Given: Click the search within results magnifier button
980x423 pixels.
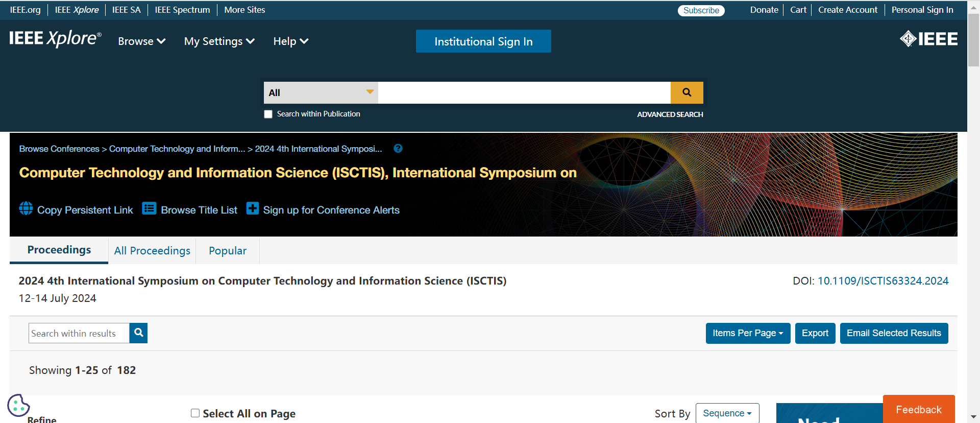Looking at the screenshot, I should pyautogui.click(x=138, y=333).
